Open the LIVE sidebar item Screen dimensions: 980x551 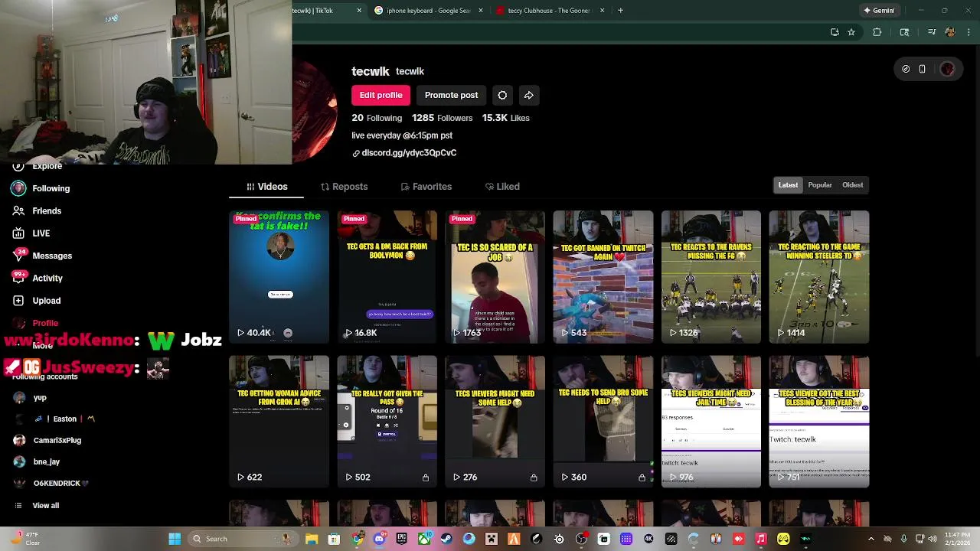pos(31,233)
